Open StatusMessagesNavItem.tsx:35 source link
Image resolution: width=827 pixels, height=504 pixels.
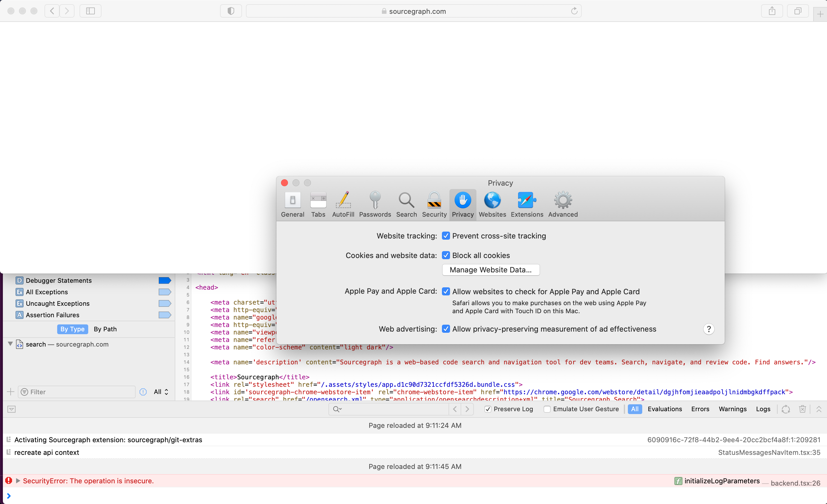click(769, 452)
